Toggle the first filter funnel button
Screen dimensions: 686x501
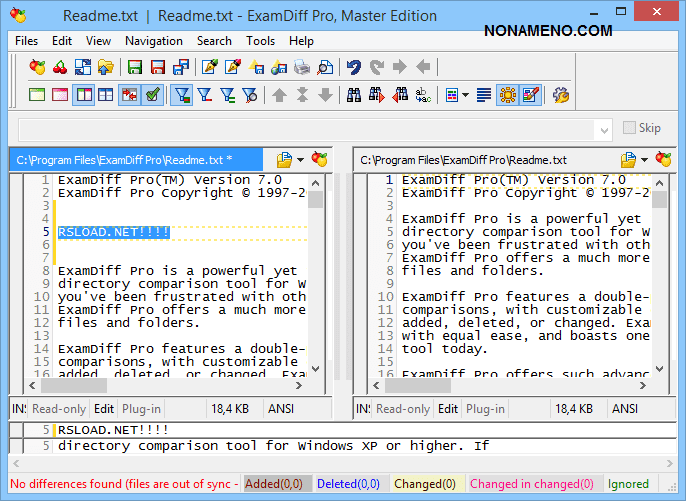pos(182,95)
